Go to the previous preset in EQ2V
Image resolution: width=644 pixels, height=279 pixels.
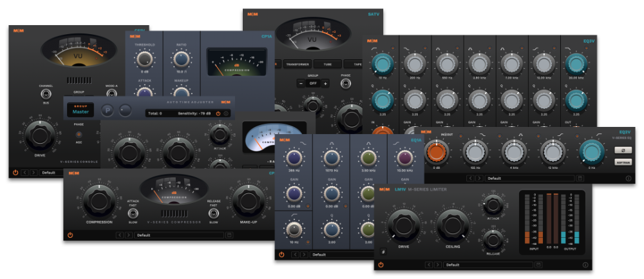tap(470, 178)
